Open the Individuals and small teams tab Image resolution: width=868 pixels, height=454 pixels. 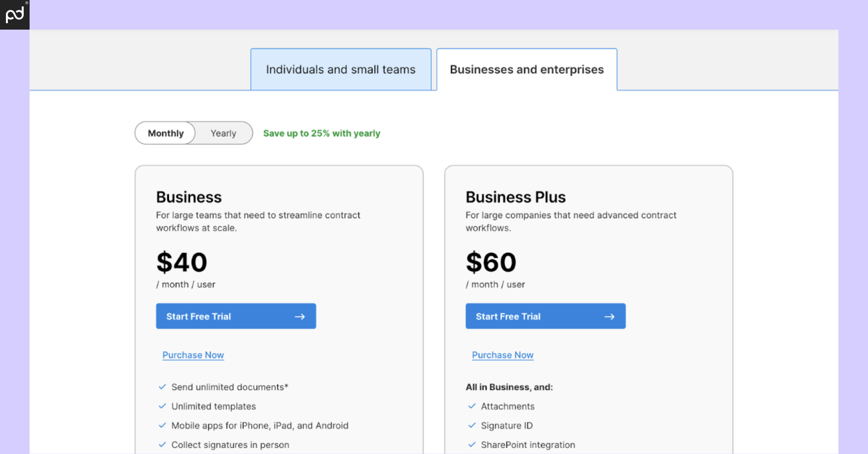coord(340,69)
